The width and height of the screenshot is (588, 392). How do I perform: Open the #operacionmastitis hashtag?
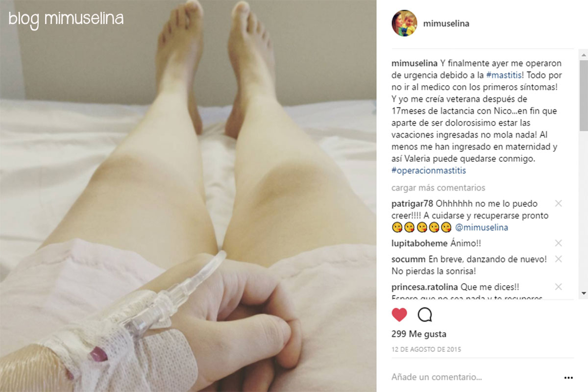pyautogui.click(x=429, y=171)
